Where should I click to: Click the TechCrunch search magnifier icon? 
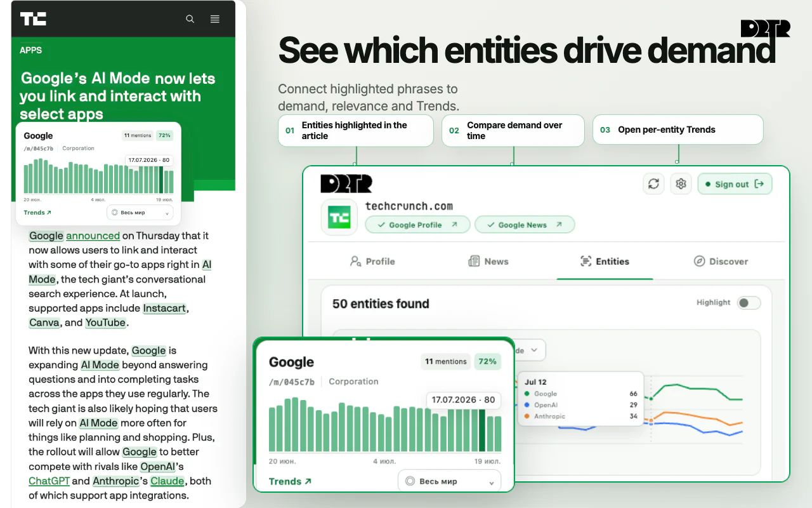[x=190, y=19]
